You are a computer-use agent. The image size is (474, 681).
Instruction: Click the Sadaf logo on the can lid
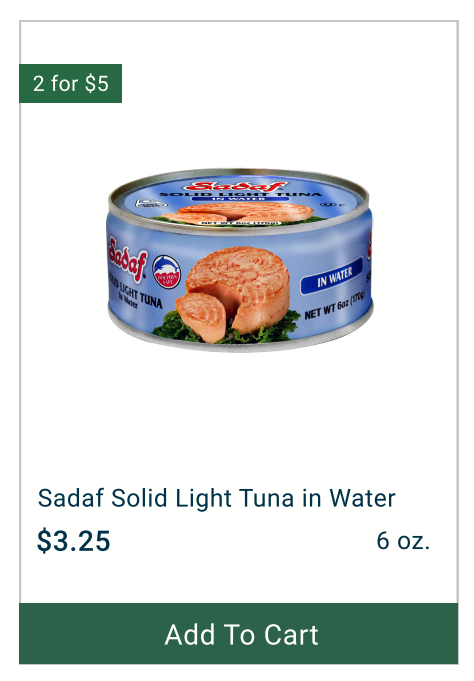click(x=235, y=187)
